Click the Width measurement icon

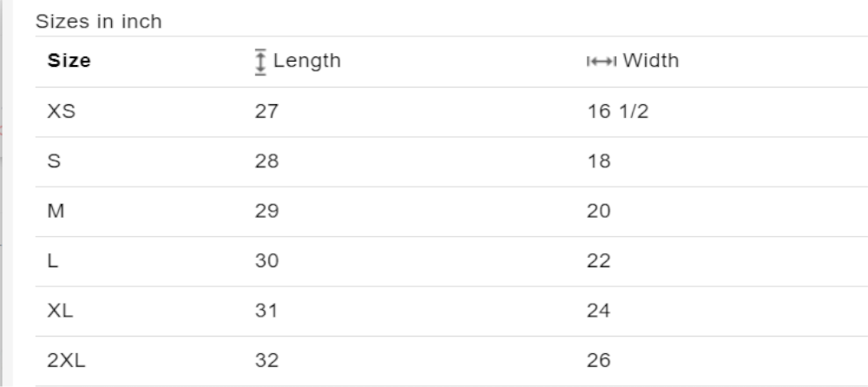(601, 62)
